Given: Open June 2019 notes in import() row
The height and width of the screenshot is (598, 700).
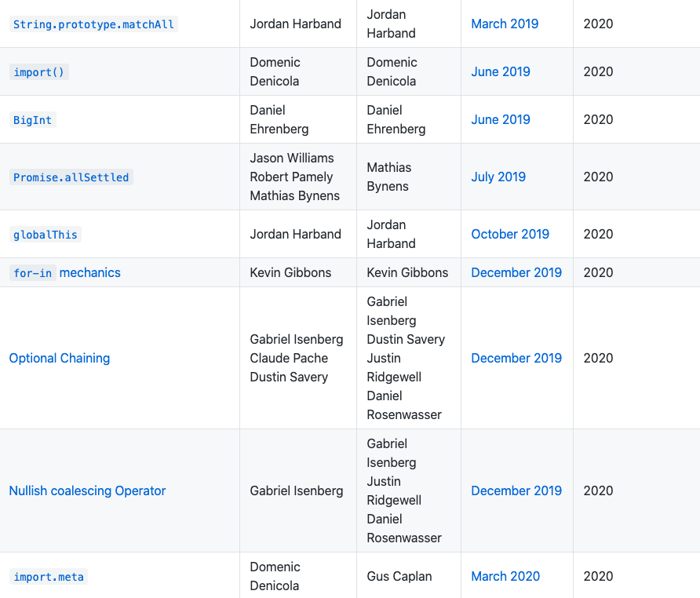Looking at the screenshot, I should tap(501, 71).
